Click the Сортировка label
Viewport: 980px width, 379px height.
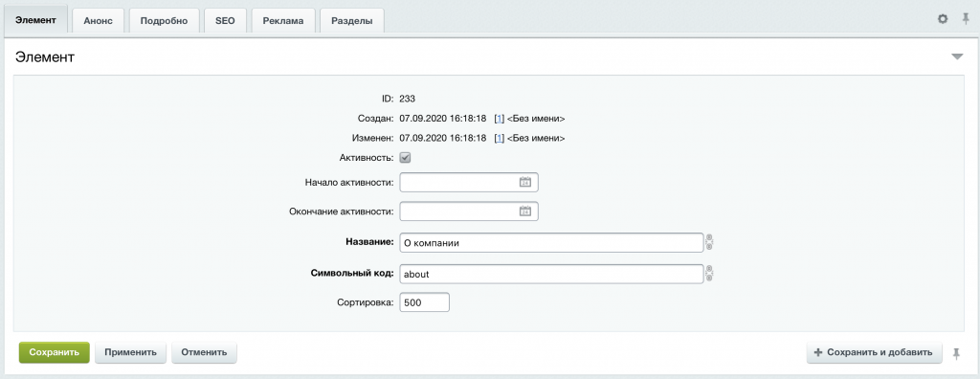[x=364, y=302]
